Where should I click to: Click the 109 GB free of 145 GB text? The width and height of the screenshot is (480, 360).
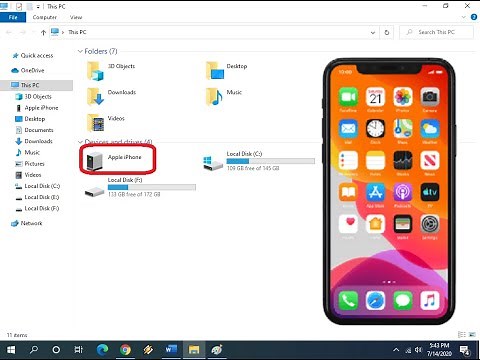pyautogui.click(x=253, y=168)
